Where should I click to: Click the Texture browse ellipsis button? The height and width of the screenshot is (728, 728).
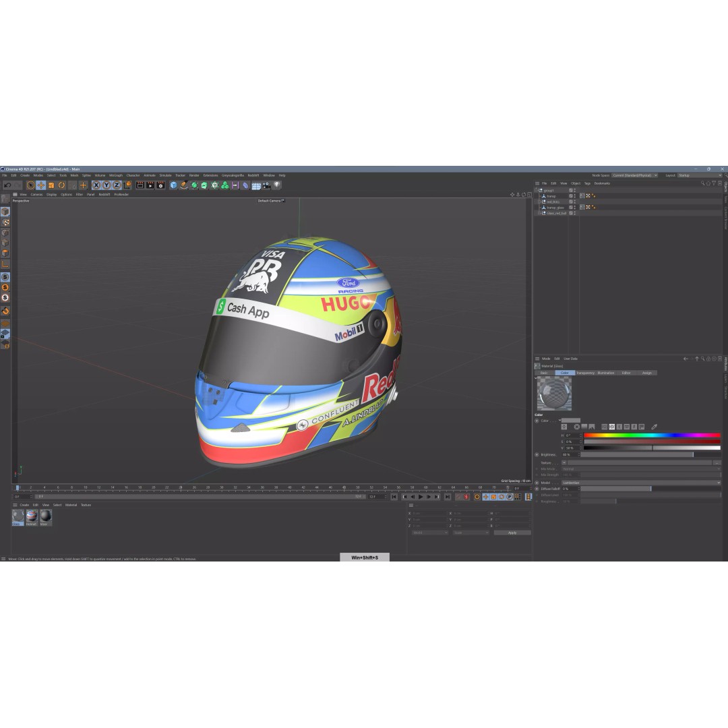tap(717, 463)
